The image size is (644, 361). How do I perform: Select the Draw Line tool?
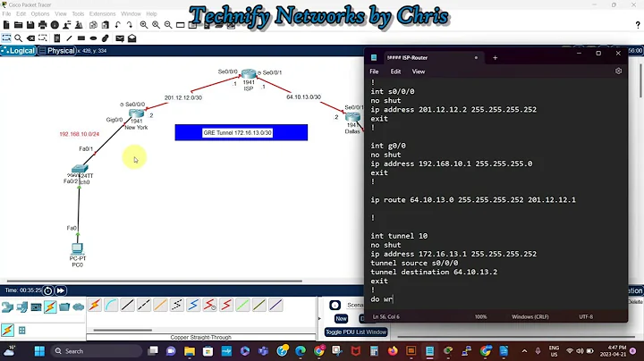point(69,38)
